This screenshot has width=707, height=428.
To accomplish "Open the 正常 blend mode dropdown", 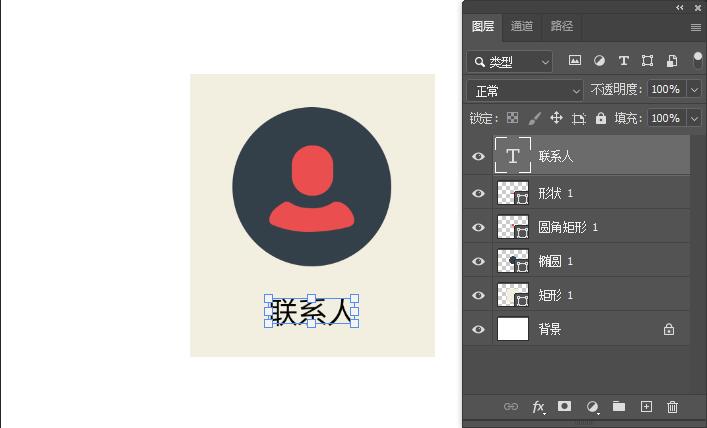I will point(525,92).
